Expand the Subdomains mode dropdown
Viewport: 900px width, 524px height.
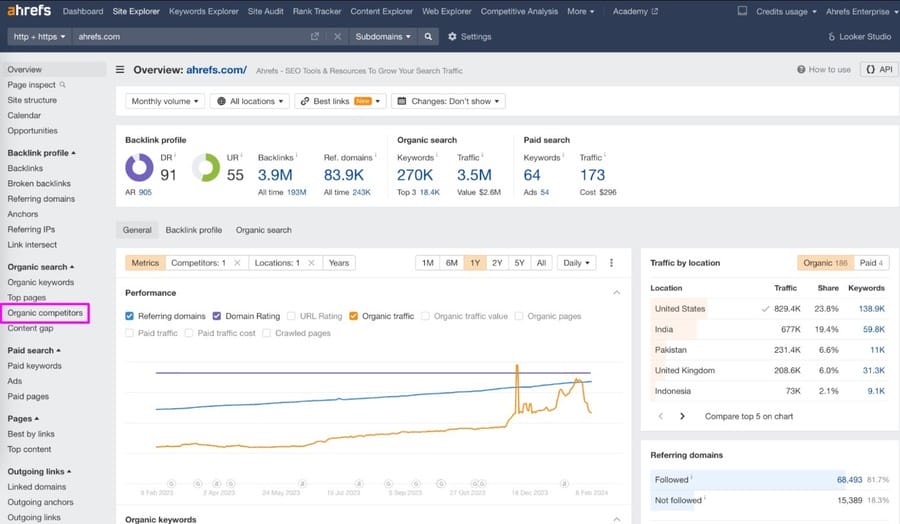click(381, 37)
